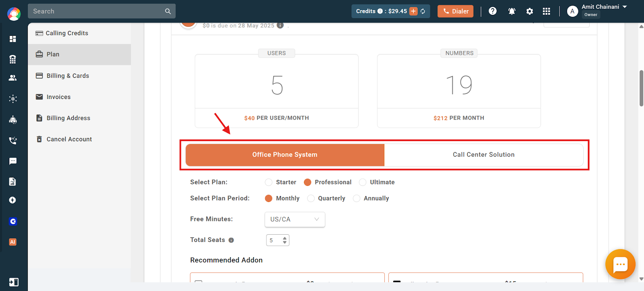
Task: Click the page vertical scrollbar thumb
Action: point(641,88)
